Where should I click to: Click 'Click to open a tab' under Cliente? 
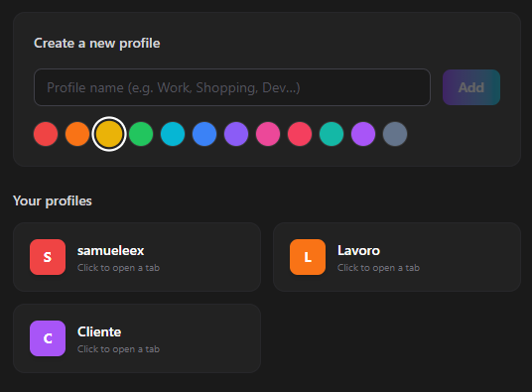[118, 349]
